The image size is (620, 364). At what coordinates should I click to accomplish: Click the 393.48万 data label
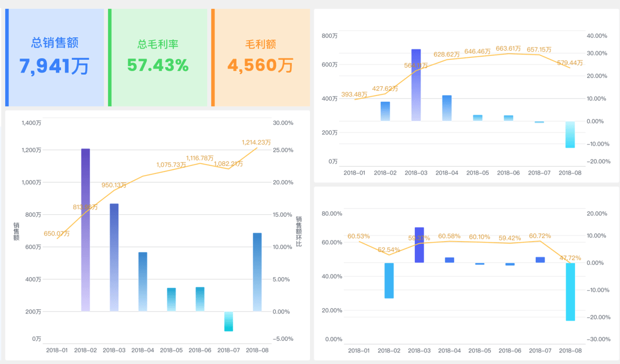click(x=354, y=94)
